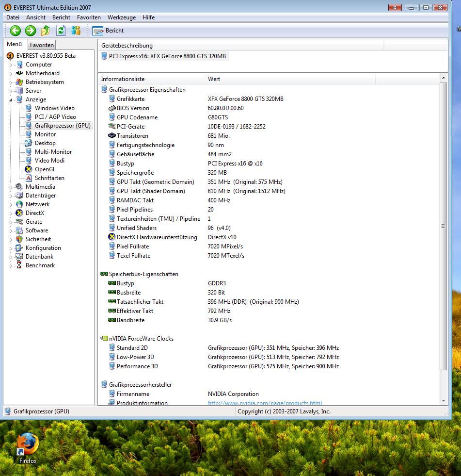This screenshot has width=461, height=476.
Task: Click the scroll up arrow in info list
Action: pos(444,78)
